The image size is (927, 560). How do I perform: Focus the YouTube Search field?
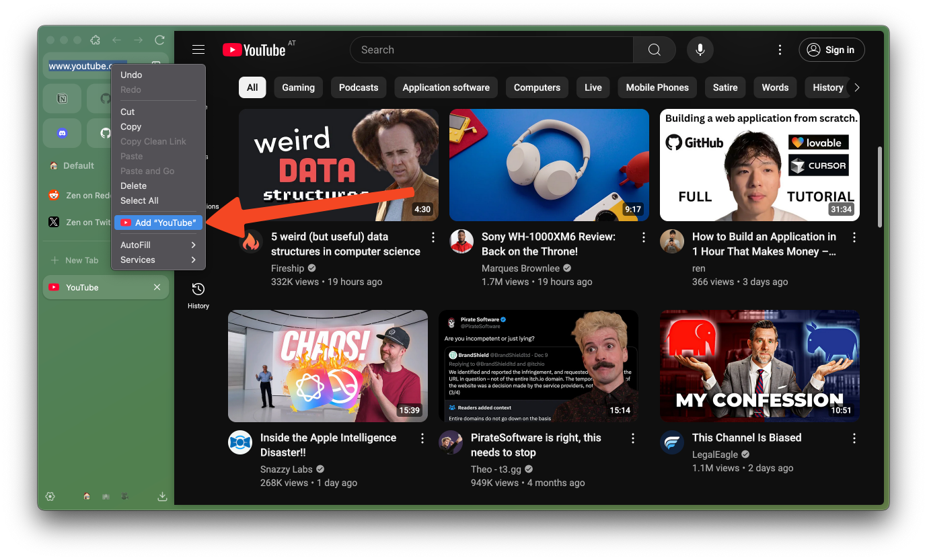[491, 50]
